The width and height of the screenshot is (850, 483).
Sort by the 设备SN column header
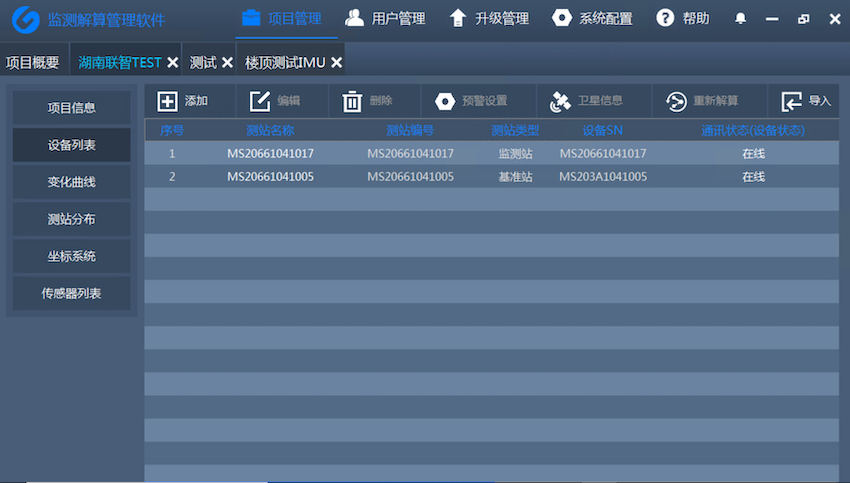(603, 130)
